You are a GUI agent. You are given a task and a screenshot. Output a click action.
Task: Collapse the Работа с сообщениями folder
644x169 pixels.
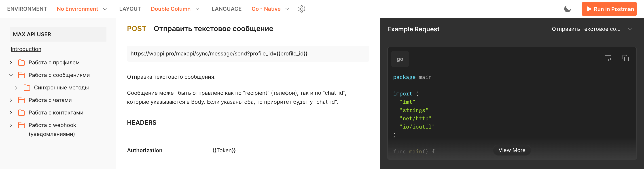[x=11, y=75]
